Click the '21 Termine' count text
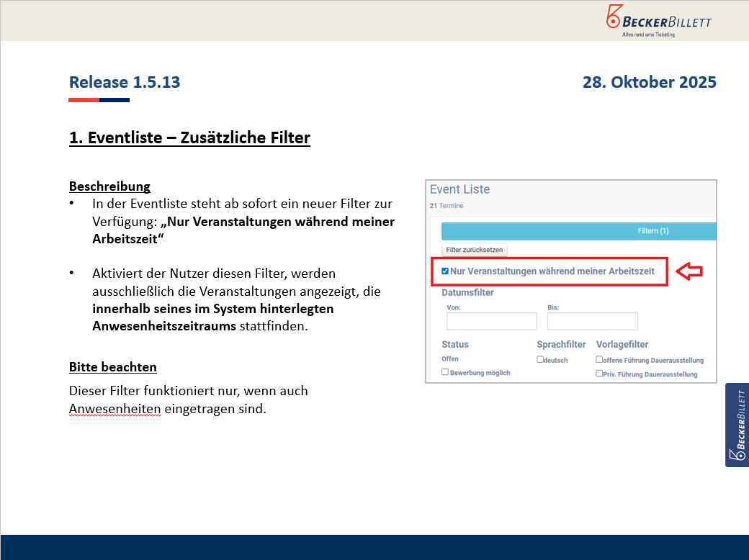This screenshot has width=749, height=560. [x=447, y=206]
